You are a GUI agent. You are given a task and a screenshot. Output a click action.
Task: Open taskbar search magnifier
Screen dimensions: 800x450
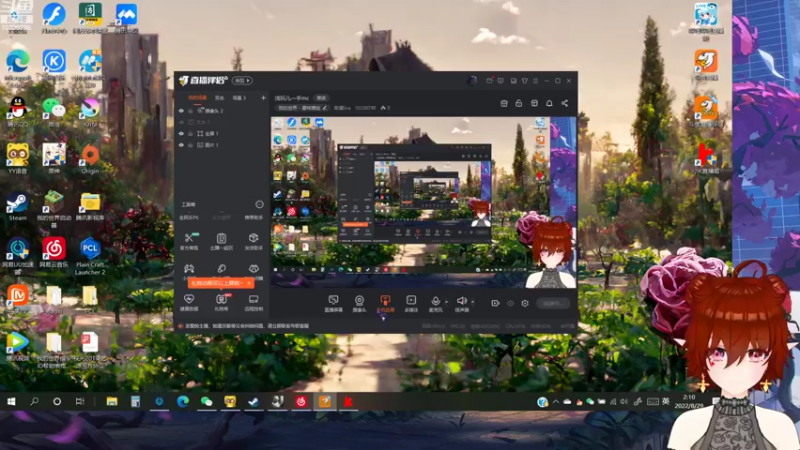pyautogui.click(x=34, y=402)
